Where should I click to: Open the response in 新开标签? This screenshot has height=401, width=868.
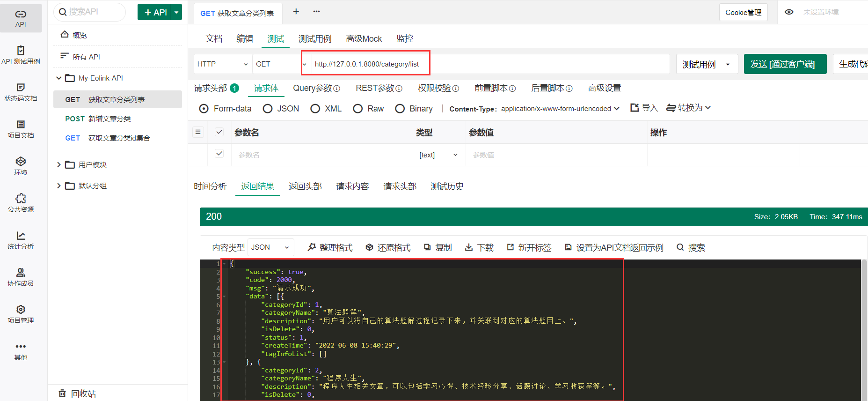[x=529, y=247]
